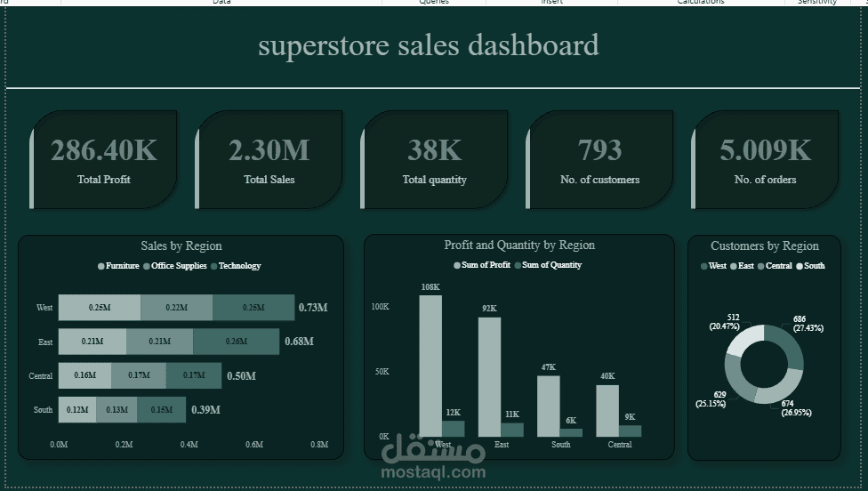868x491 pixels.
Task: Click the 0.39M total label for South
Action: coord(206,410)
